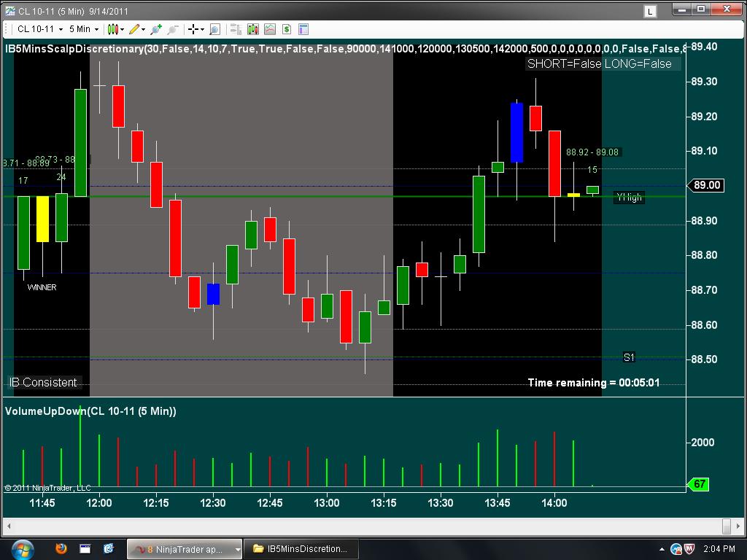Click the horizontal scrollbar left arrow

point(9,526)
